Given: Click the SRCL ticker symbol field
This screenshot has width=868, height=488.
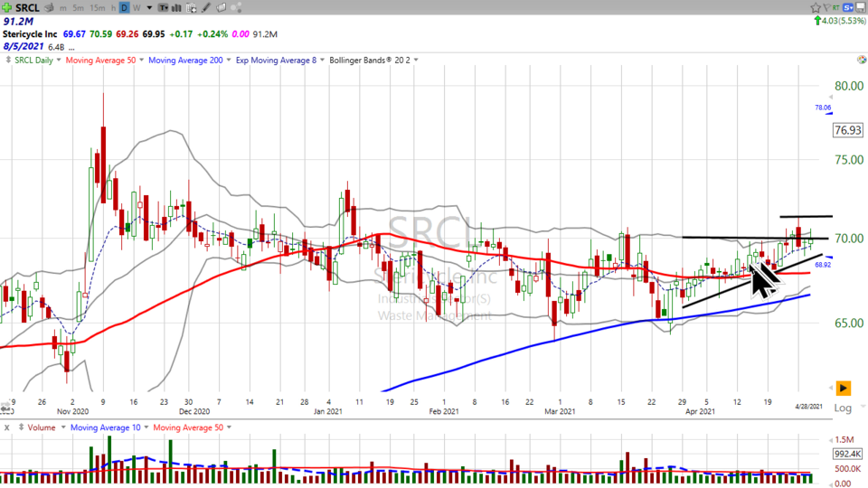Looking at the screenshot, I should [27, 7].
